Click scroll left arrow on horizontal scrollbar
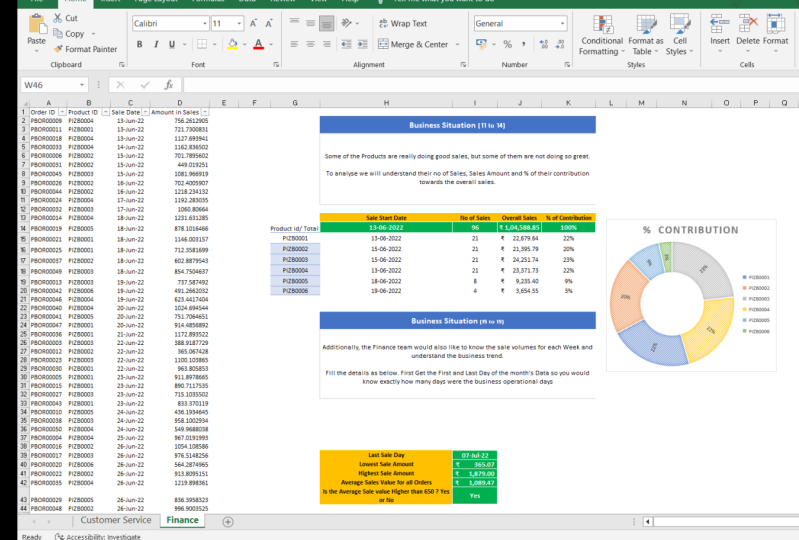 648,522
